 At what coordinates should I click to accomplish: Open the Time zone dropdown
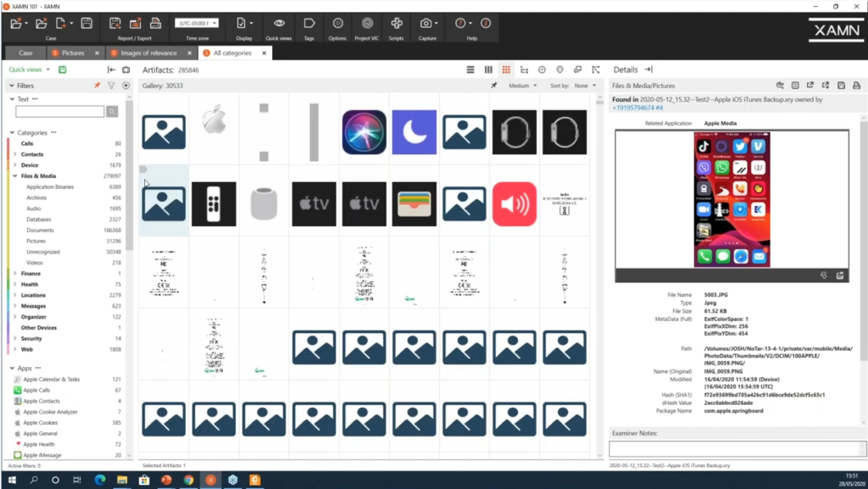tap(197, 23)
